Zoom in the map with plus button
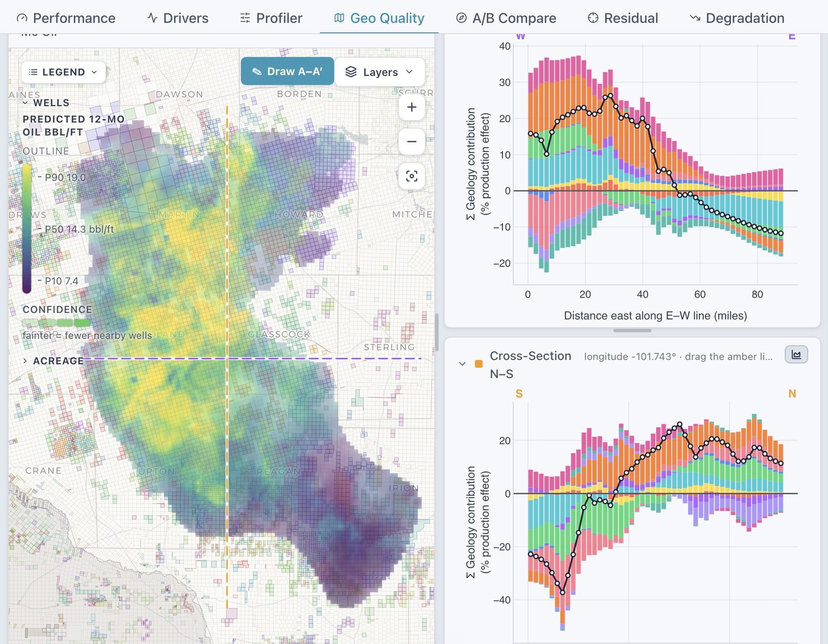828x644 pixels. tap(412, 107)
